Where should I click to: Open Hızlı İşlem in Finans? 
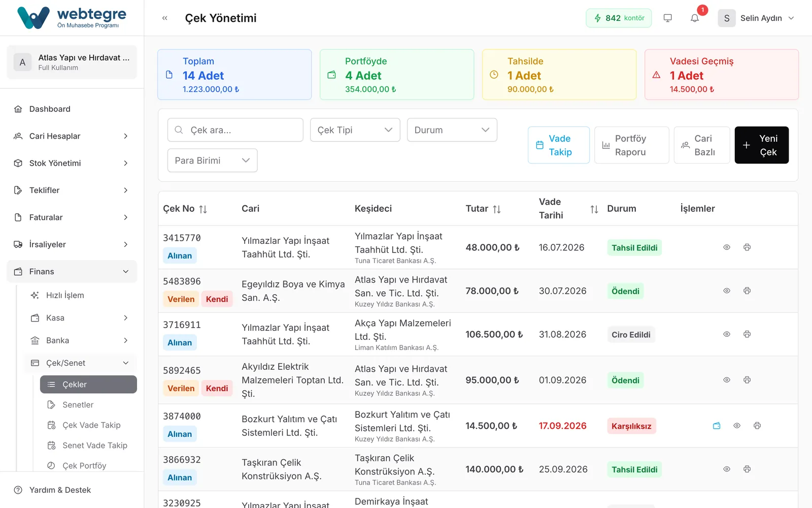81,295
